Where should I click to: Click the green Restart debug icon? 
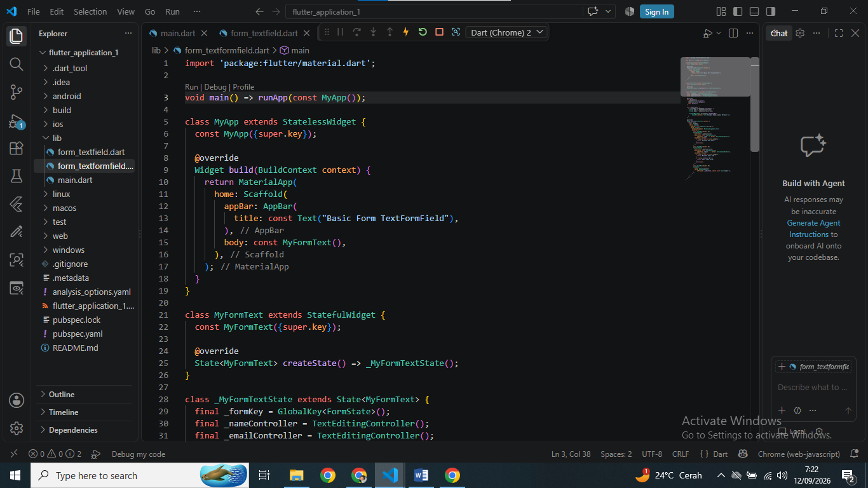tap(423, 32)
